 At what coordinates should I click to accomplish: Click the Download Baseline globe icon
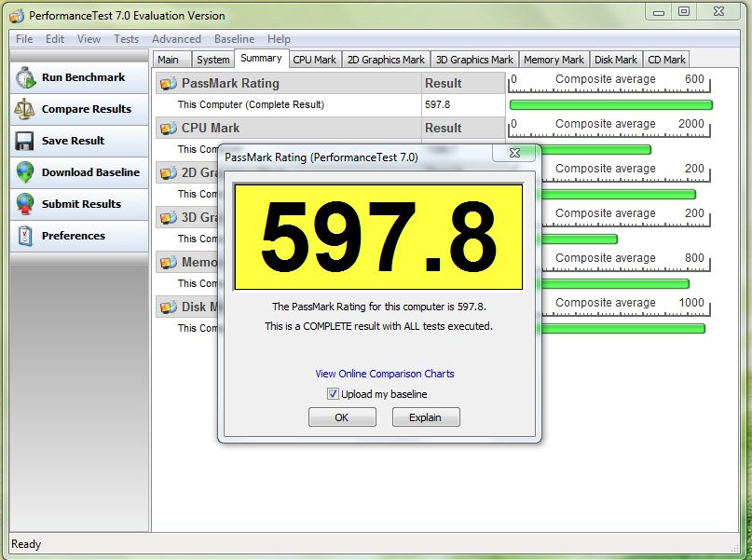point(24,172)
